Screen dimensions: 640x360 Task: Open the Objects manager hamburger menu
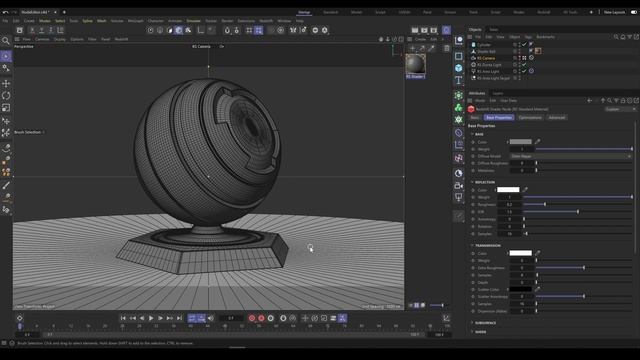coord(470,37)
